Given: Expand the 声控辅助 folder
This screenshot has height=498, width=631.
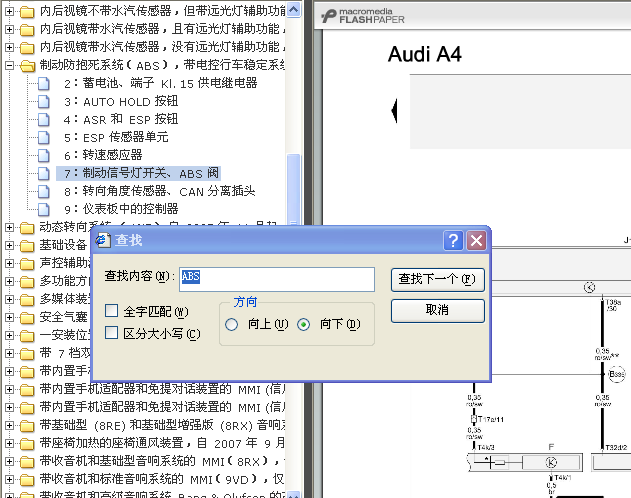Looking at the screenshot, I should click(x=9, y=263).
